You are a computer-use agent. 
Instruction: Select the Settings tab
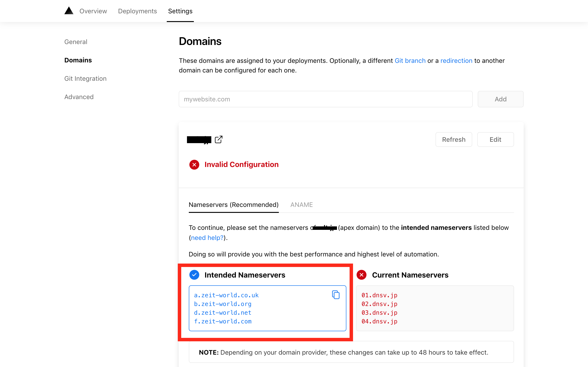[x=180, y=11]
